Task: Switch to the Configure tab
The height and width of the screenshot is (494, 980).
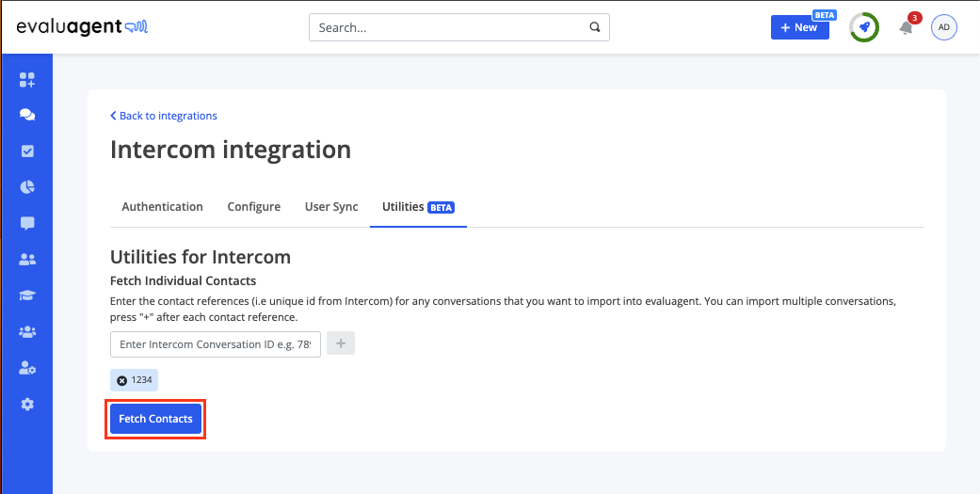Action: (254, 207)
